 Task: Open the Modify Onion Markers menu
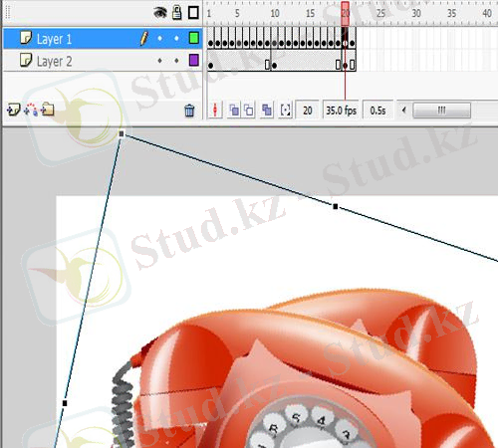click(x=286, y=110)
